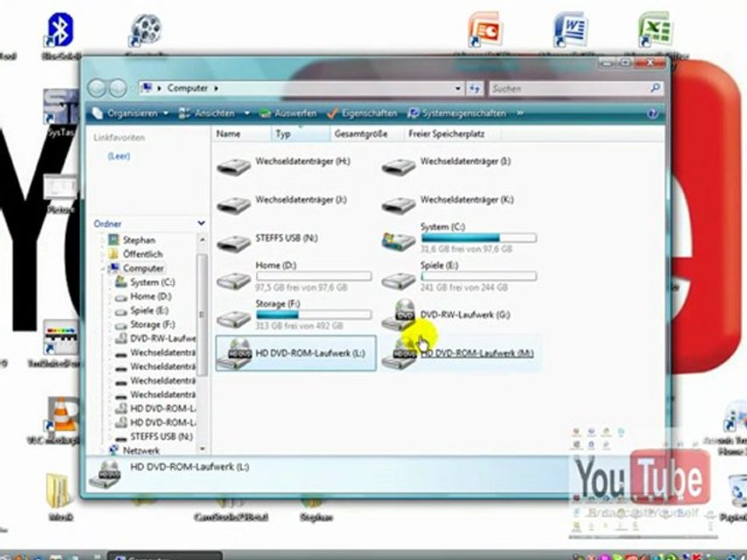
Task: Select Wechseldatenträger (K:) drive
Action: click(448, 205)
